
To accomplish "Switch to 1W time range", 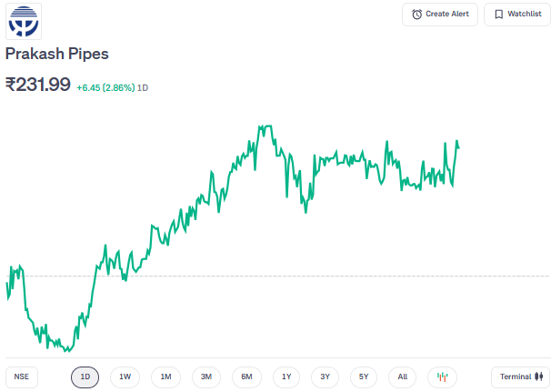I will click(x=125, y=377).
